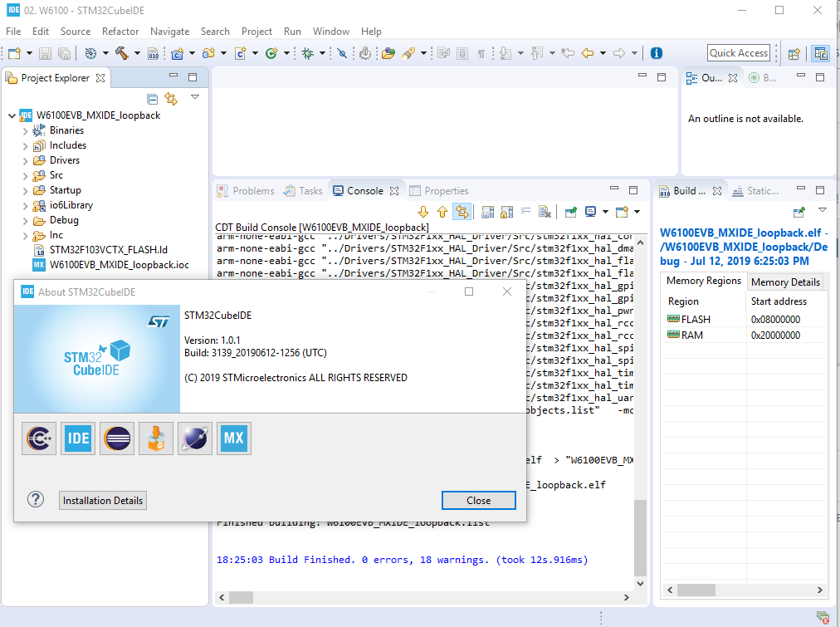The width and height of the screenshot is (840, 627).
Task: Open the Project menu
Action: pyautogui.click(x=256, y=32)
